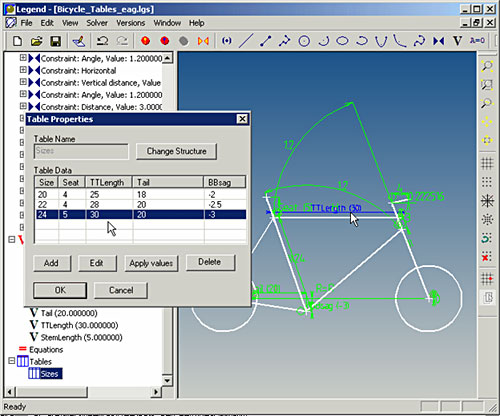Open the Versions menu
The width and height of the screenshot is (500, 416).
point(130,23)
